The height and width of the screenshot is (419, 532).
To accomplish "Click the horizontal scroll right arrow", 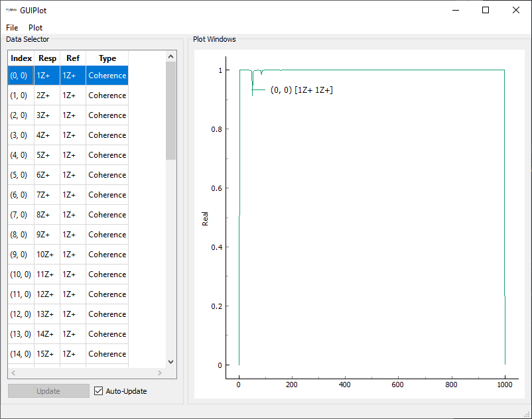I will coord(161,373).
